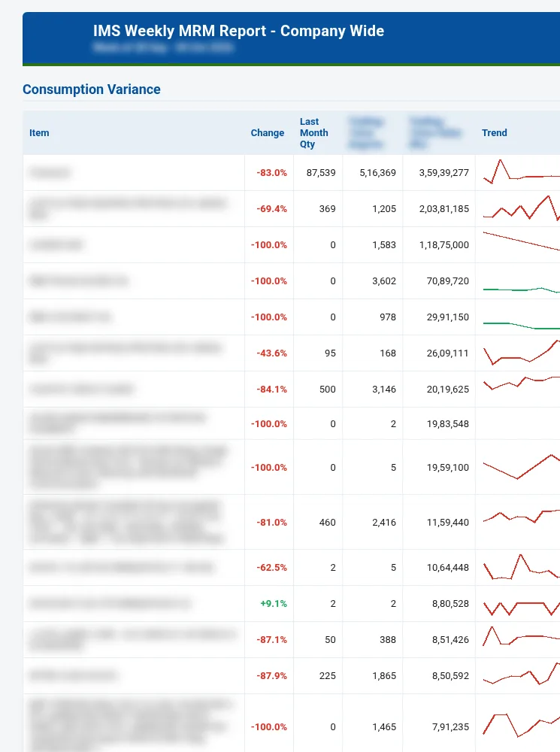This screenshot has width=560, height=752.
Task: Select the -84.1% change value
Action: click(x=272, y=389)
